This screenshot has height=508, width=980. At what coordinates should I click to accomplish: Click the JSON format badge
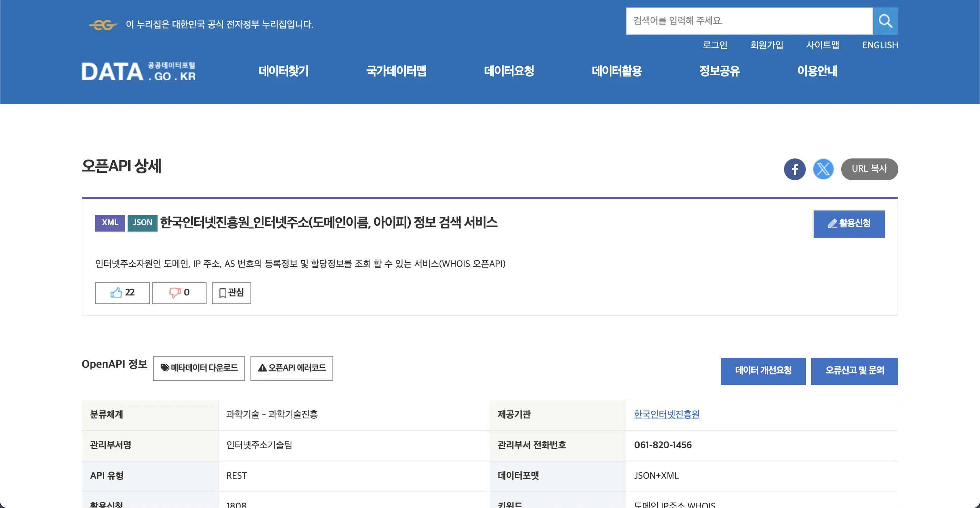(142, 223)
